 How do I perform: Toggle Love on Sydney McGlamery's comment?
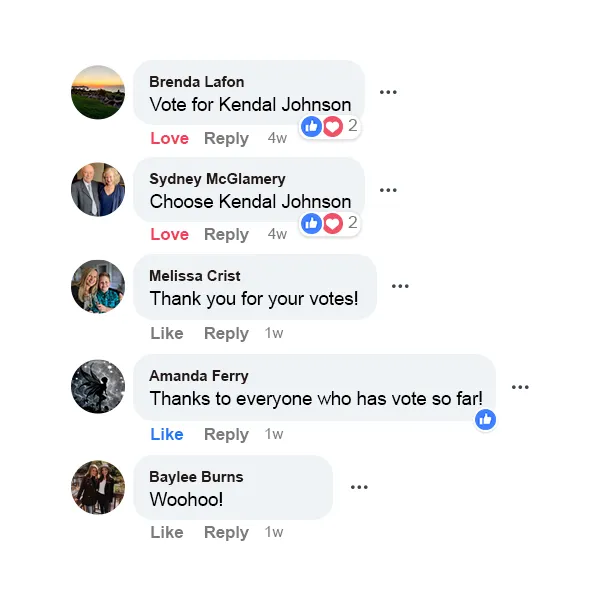tap(170, 234)
